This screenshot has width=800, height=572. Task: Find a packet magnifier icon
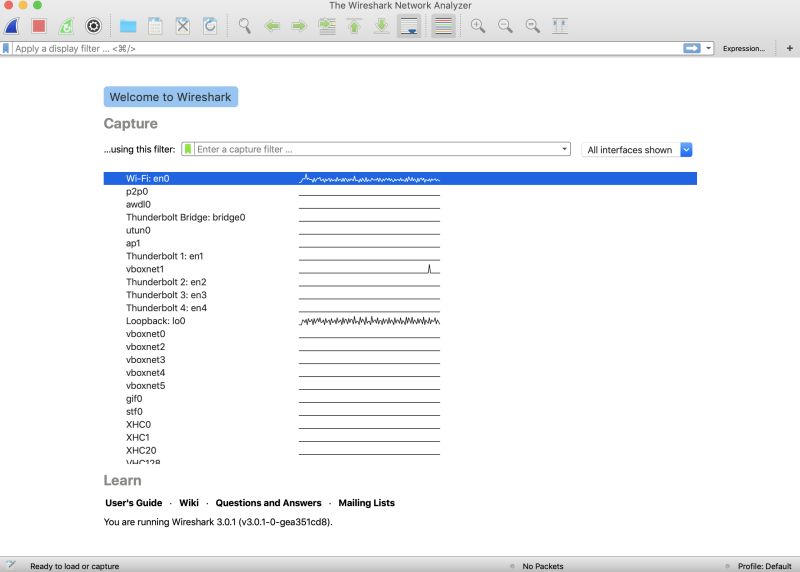[244, 26]
